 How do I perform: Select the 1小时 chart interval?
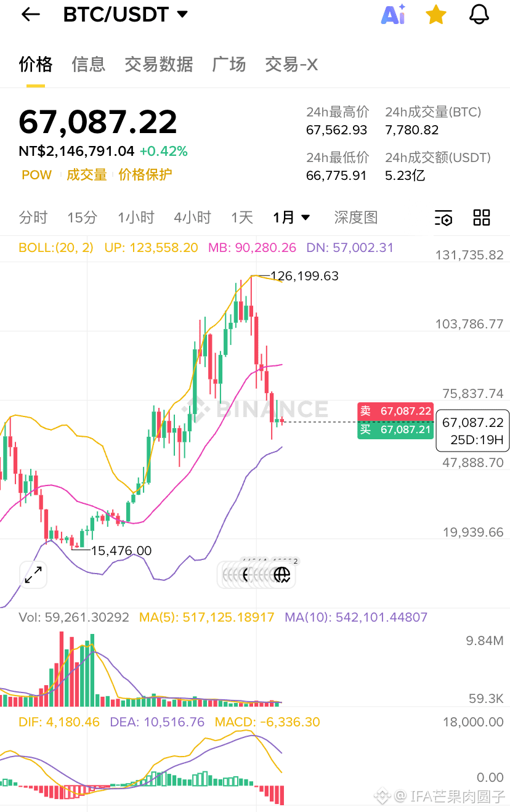tap(136, 217)
